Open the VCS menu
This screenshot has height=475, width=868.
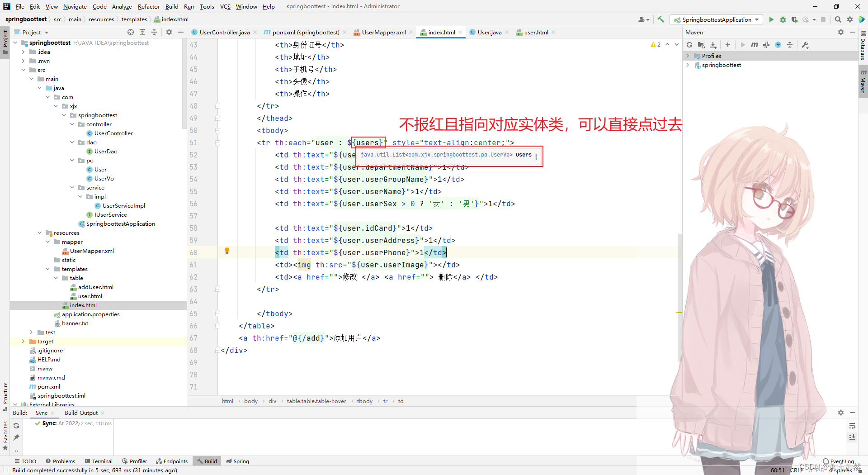pyautogui.click(x=225, y=6)
